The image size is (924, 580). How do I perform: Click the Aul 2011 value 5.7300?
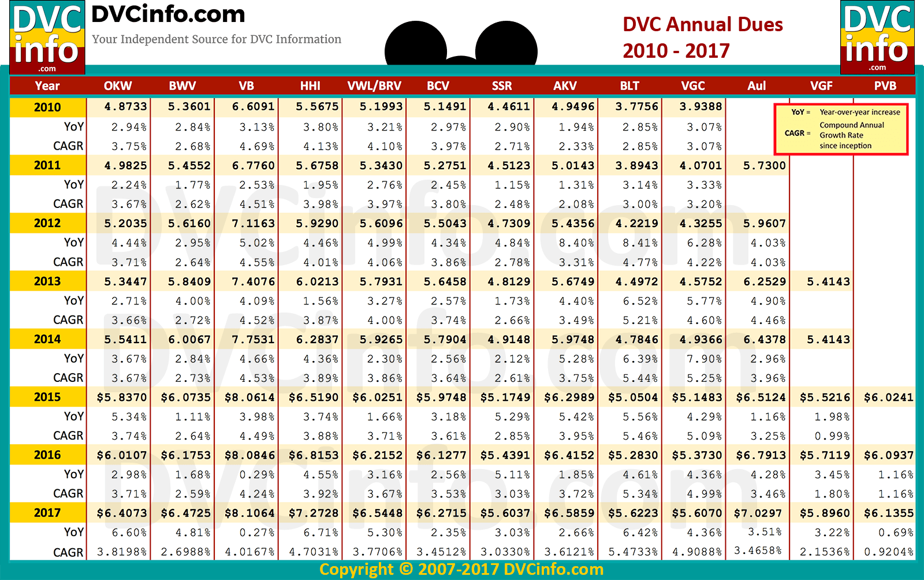tap(764, 165)
